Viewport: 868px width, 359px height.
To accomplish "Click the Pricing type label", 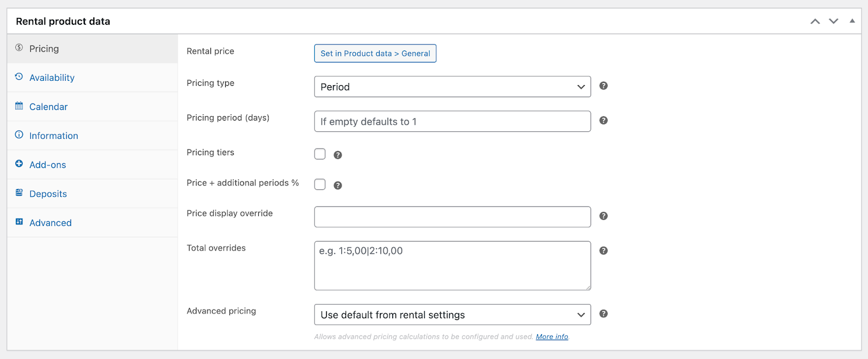I will (x=210, y=83).
